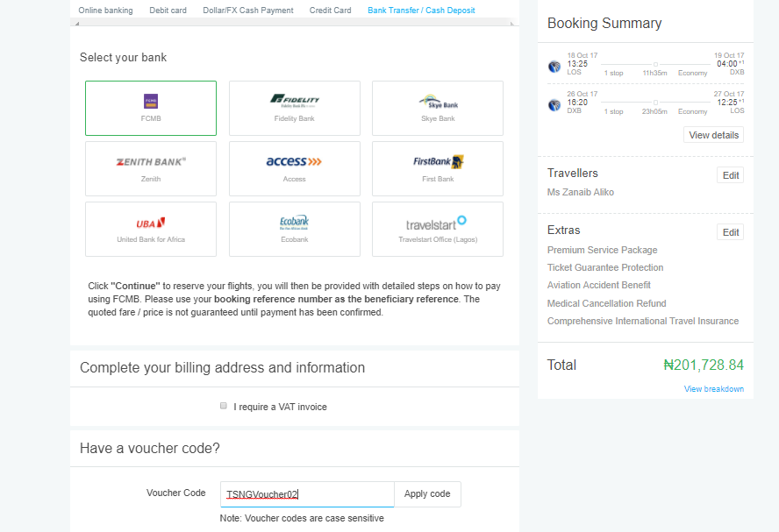Select the FCMB bank logo tile
779x532 pixels.
pos(151,108)
